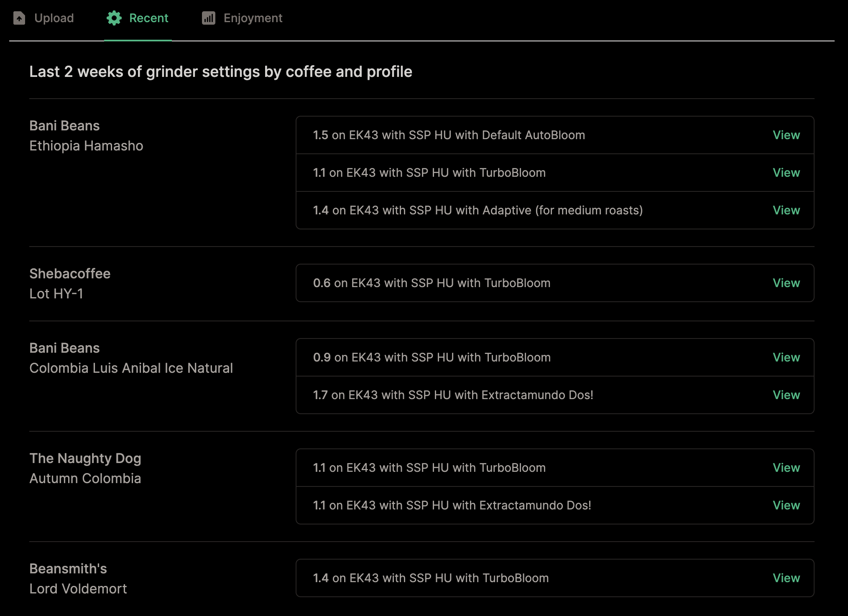
Task: Select the Recent tab label
Action: [148, 18]
